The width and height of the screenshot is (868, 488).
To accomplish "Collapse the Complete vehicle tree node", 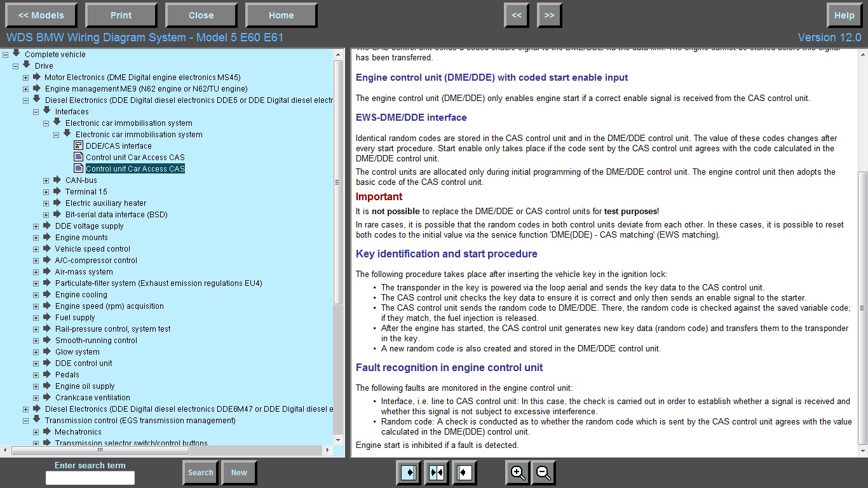I will [x=5, y=55].
